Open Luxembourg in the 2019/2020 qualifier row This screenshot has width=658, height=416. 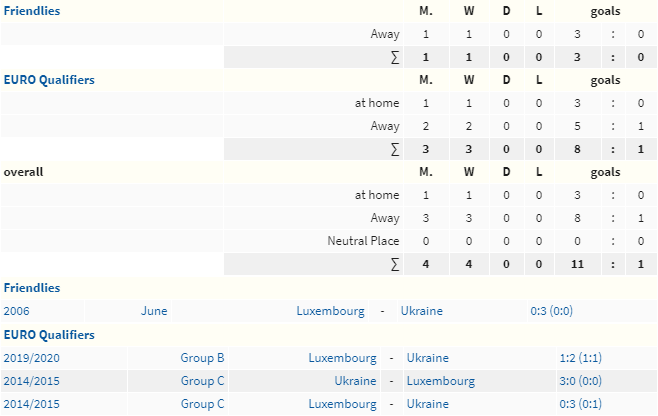point(342,358)
